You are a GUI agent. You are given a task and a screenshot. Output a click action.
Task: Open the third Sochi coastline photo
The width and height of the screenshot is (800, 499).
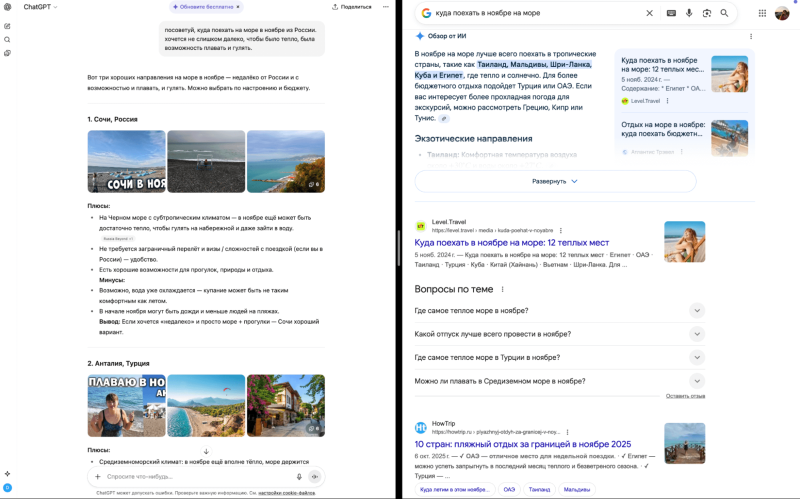pyautogui.click(x=286, y=161)
